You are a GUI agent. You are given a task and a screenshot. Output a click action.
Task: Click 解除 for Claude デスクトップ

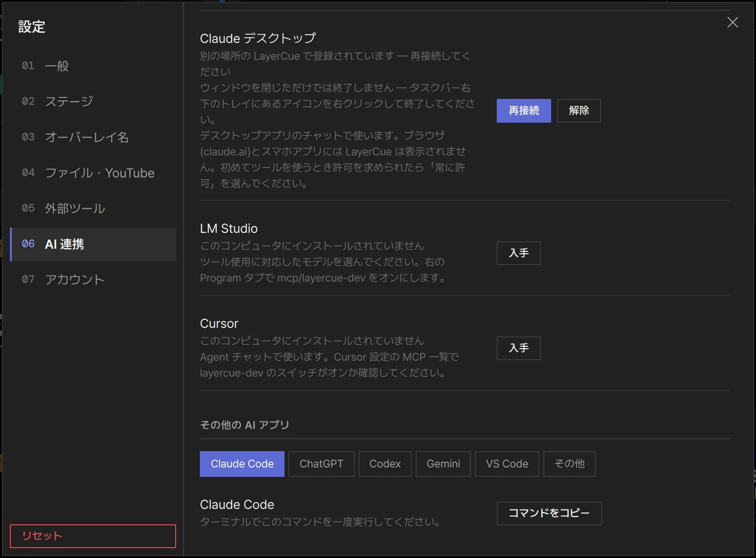(x=579, y=110)
